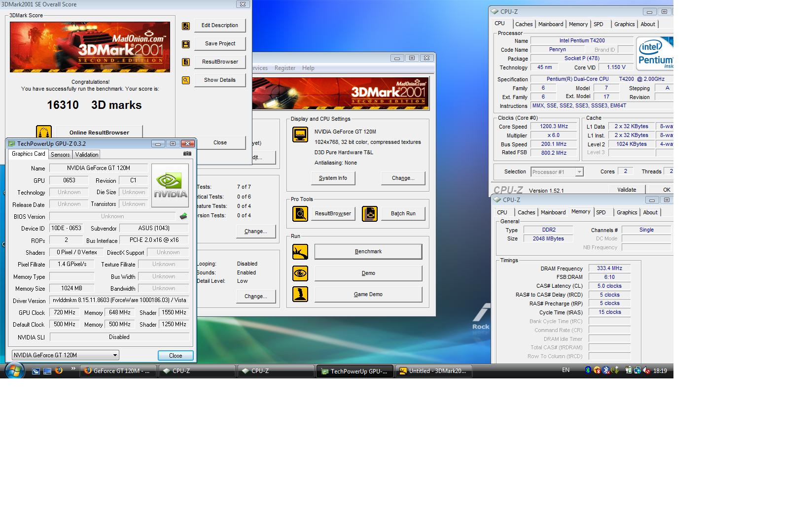Open the About tab in top CPU-Z
Screen dimensions: 812x507
[x=648, y=24]
